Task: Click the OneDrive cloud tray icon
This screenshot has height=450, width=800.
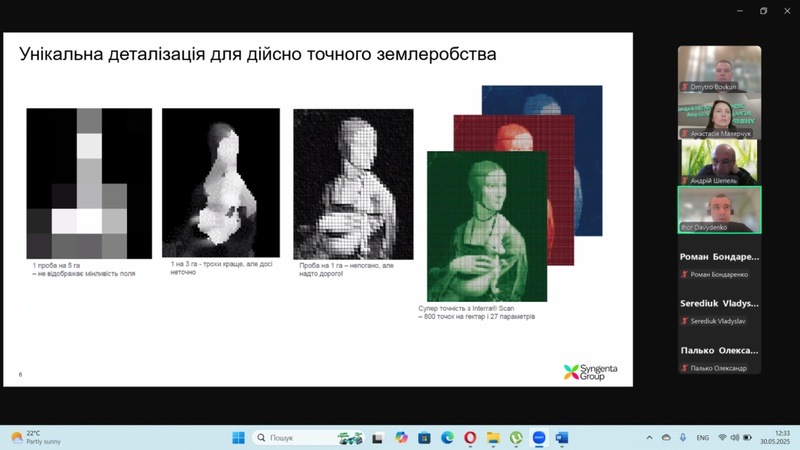Action: point(666,438)
